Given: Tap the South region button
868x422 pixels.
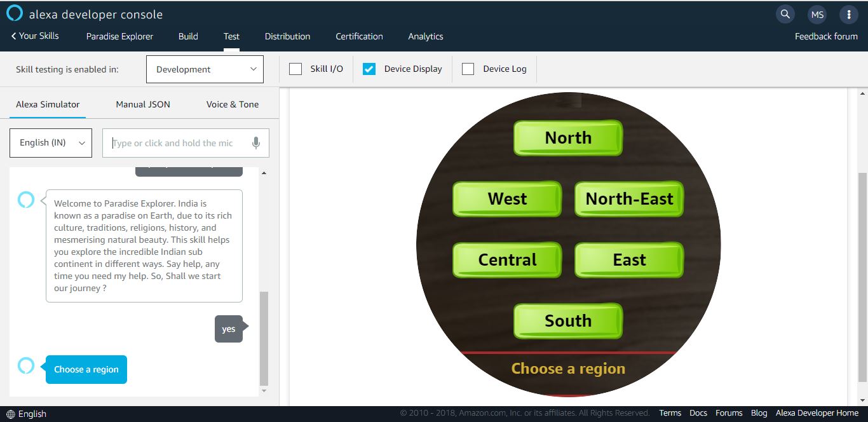Looking at the screenshot, I should [x=568, y=321].
